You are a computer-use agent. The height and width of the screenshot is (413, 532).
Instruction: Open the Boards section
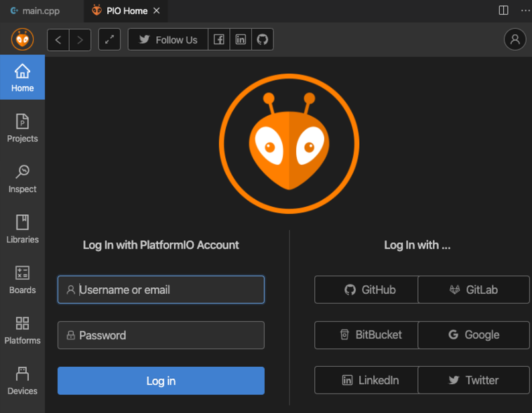click(x=22, y=280)
